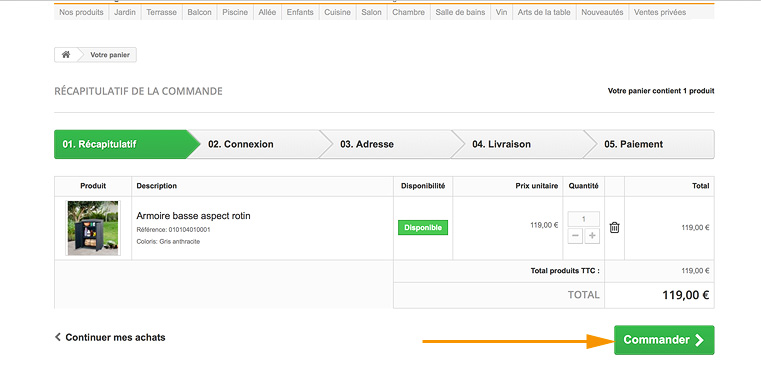Open the Vin menu
Screen dimensions: 761x390
[x=501, y=12]
